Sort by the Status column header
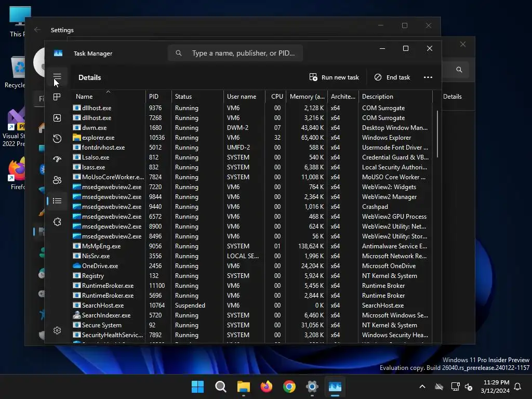The image size is (532, 399). tap(197, 96)
